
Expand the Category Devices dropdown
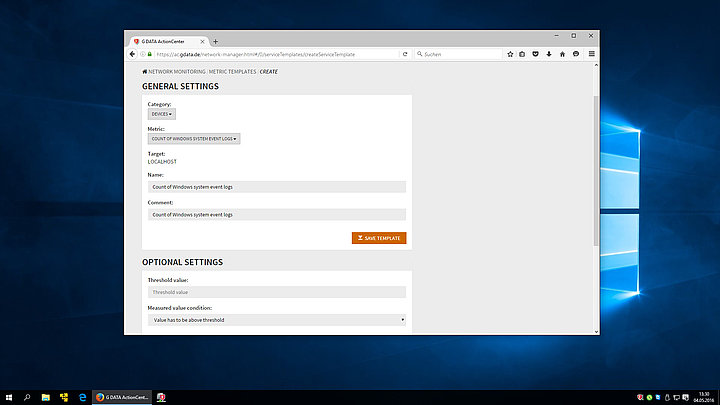click(x=161, y=115)
